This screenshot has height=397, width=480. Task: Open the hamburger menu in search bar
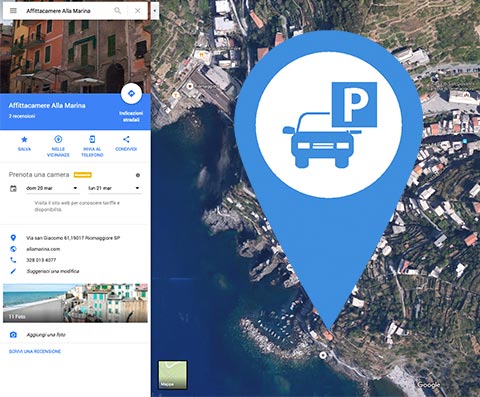tap(13, 11)
